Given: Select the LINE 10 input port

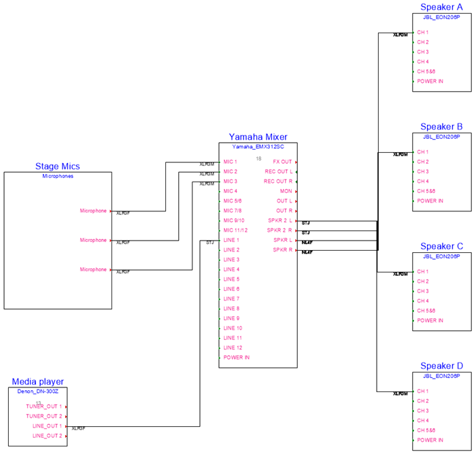Looking at the screenshot, I should [233, 328].
